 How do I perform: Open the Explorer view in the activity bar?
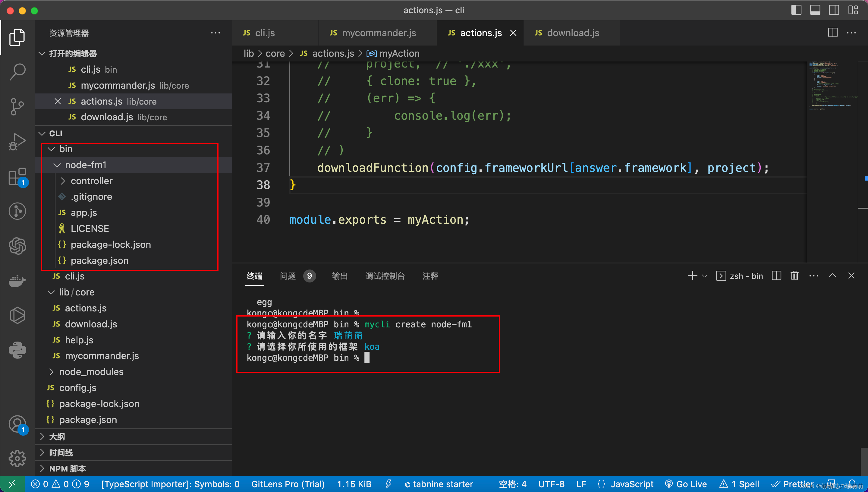click(x=17, y=37)
